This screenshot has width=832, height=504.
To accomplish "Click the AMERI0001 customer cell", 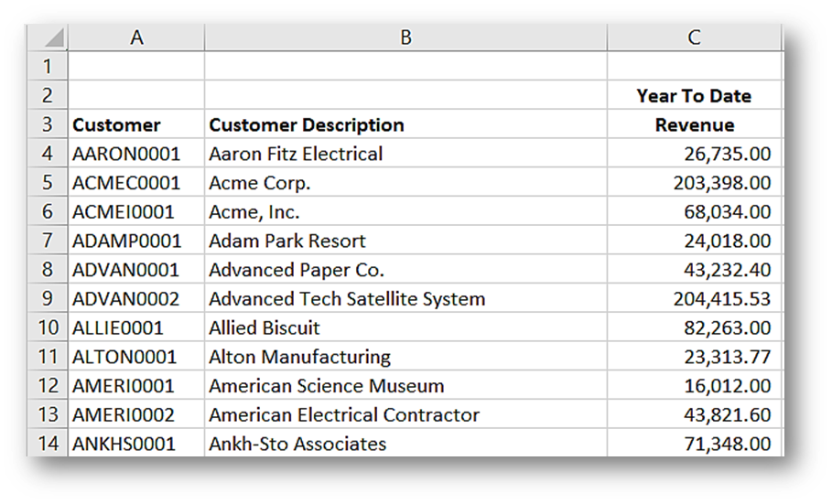I will click(x=124, y=386).
